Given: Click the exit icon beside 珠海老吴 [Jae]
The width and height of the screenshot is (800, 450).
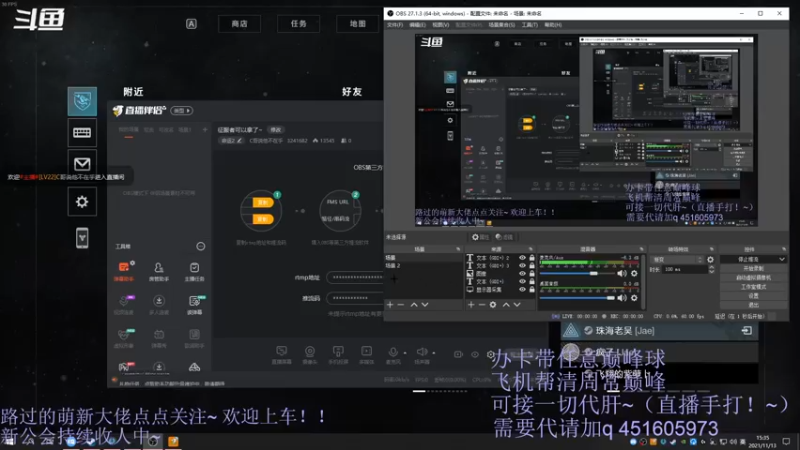Looking at the screenshot, I should coord(746,331).
